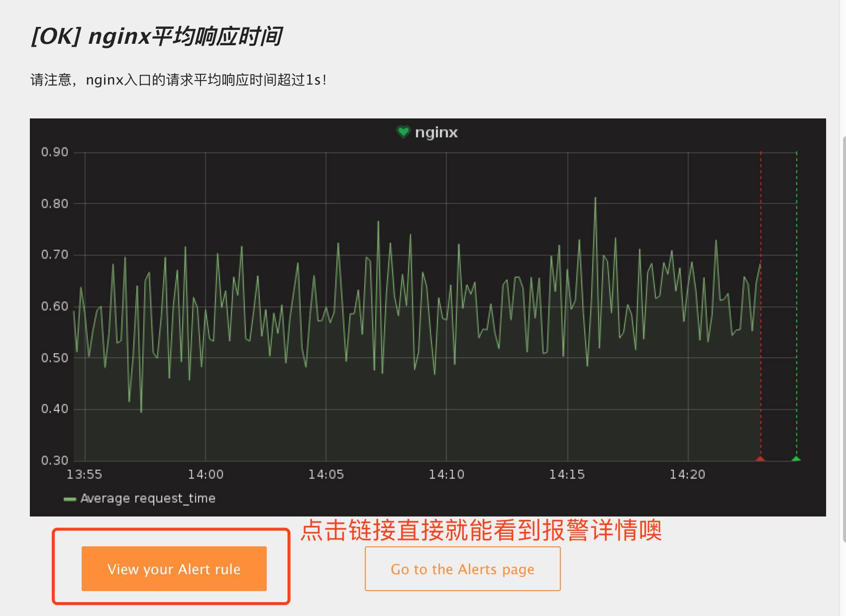This screenshot has height=616, width=846.
Task: Click the green OK triangle marker
Action: (796, 458)
